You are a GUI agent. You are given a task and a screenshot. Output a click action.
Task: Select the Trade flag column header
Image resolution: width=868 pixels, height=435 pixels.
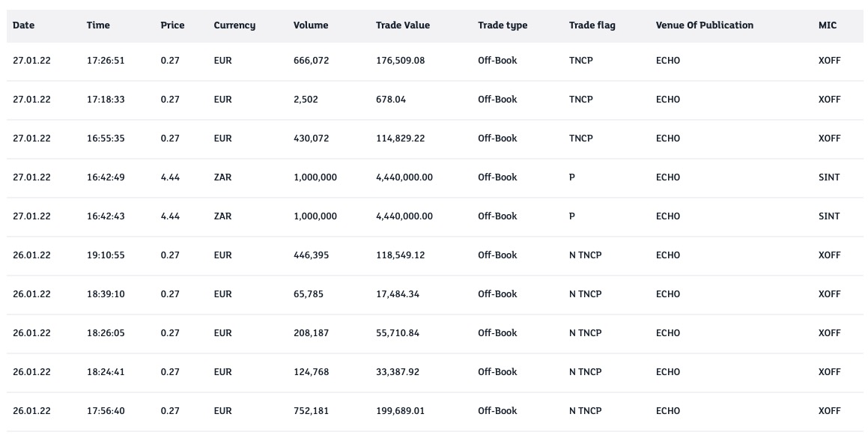[x=592, y=25]
